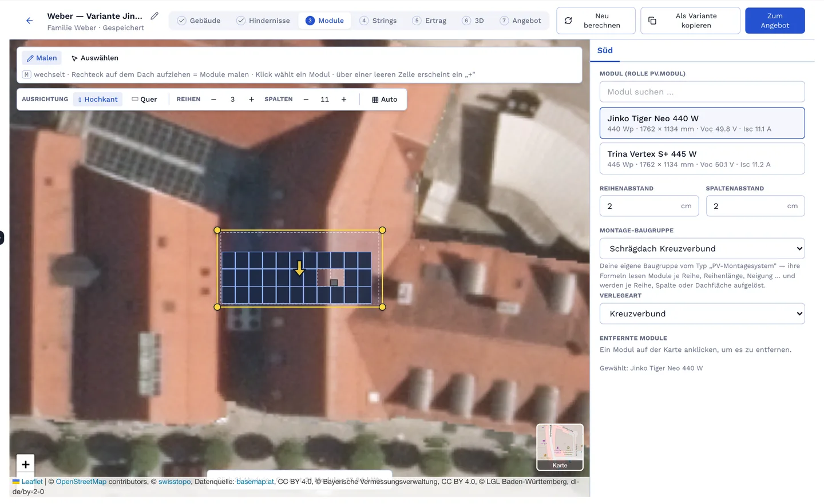Open the Montage-Baugruppe dropdown
The width and height of the screenshot is (824, 504).
pos(702,248)
